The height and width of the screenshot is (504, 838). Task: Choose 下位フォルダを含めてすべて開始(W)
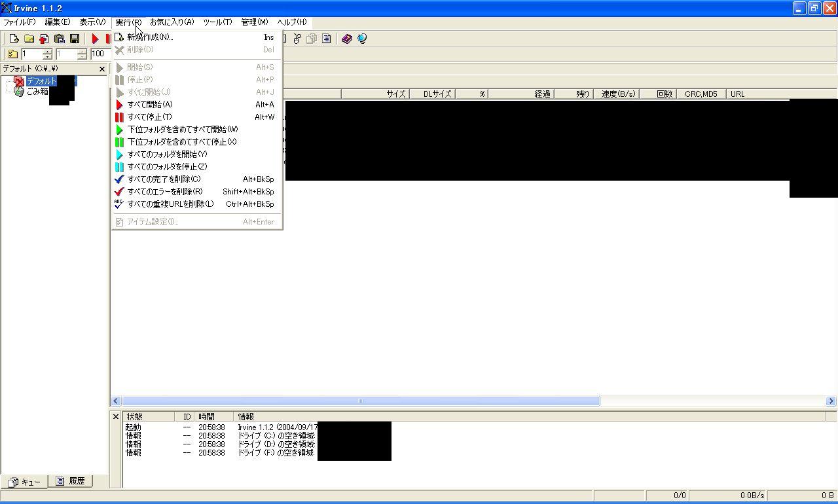197,130
